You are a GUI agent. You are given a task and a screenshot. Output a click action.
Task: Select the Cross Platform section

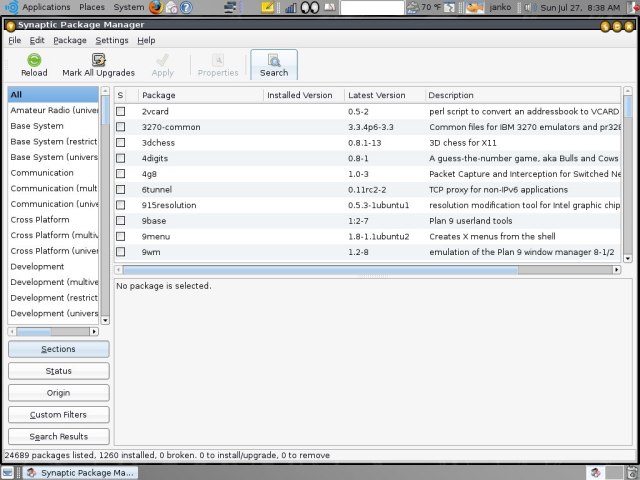[53, 220]
